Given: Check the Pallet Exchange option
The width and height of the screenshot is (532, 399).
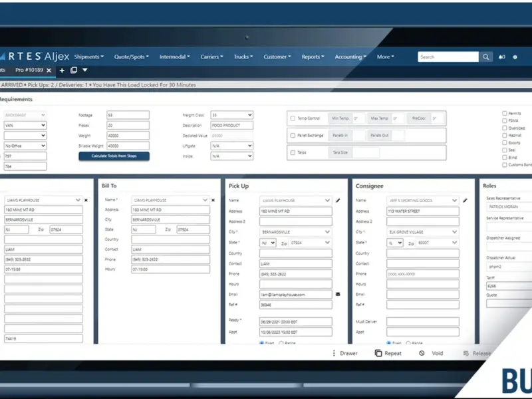Looking at the screenshot, I should 293,136.
